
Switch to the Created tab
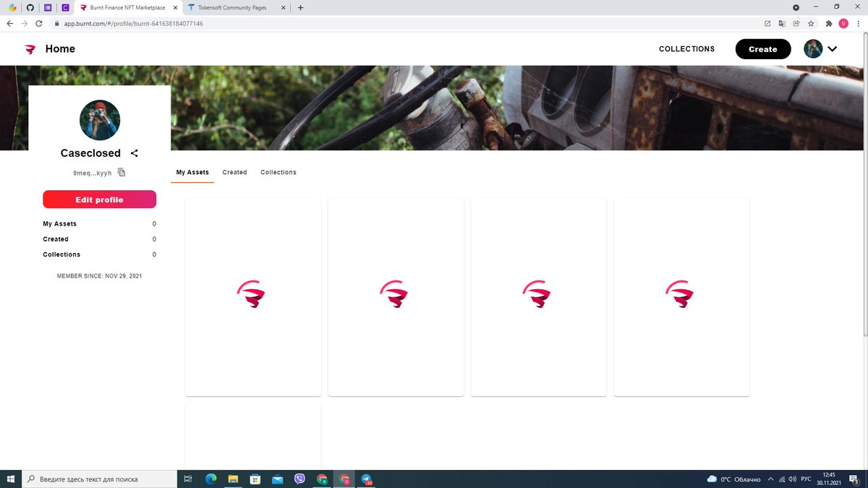coord(234,172)
